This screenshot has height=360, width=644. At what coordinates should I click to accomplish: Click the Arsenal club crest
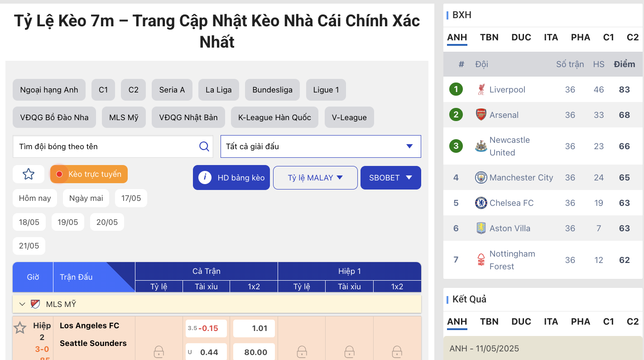coord(481,115)
